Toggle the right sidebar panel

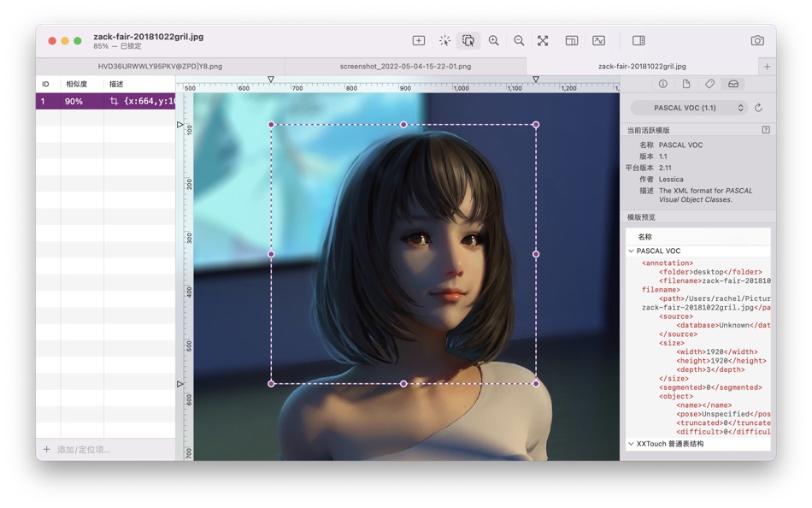[x=638, y=40]
